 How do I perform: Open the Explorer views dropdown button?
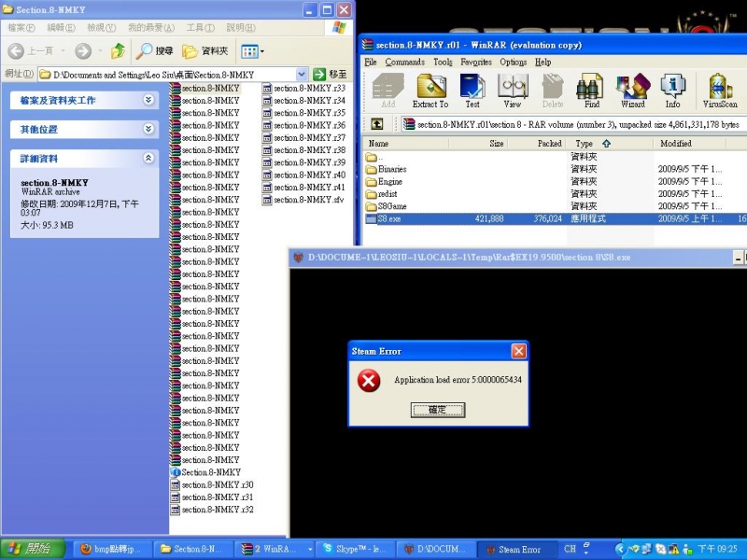pyautogui.click(x=253, y=51)
